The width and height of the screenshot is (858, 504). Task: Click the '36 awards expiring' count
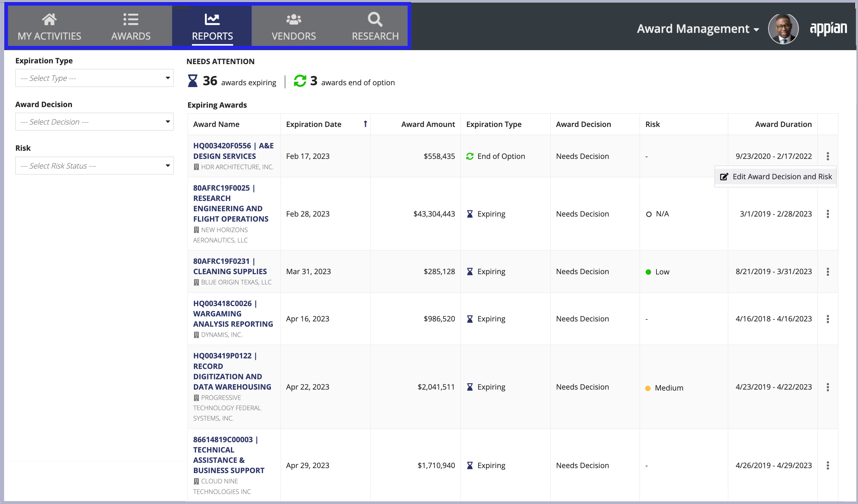tap(239, 81)
